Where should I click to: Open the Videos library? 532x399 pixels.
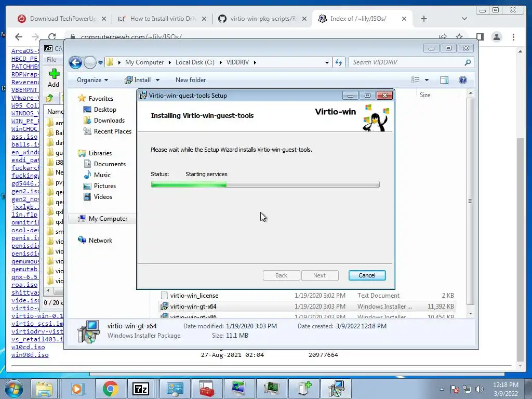(x=103, y=197)
